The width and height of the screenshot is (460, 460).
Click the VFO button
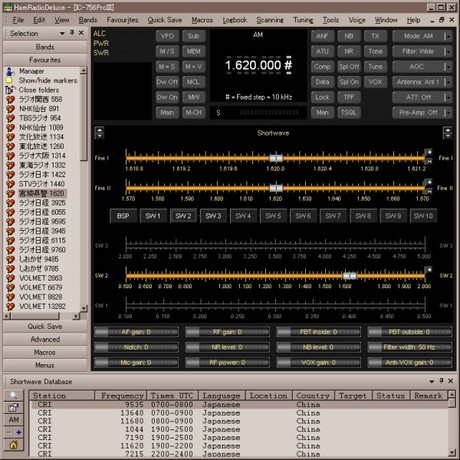(167, 36)
